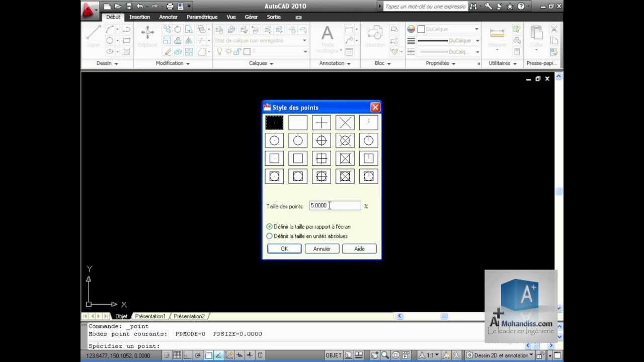Click the zoom magnifier icon in status bar

click(385, 355)
